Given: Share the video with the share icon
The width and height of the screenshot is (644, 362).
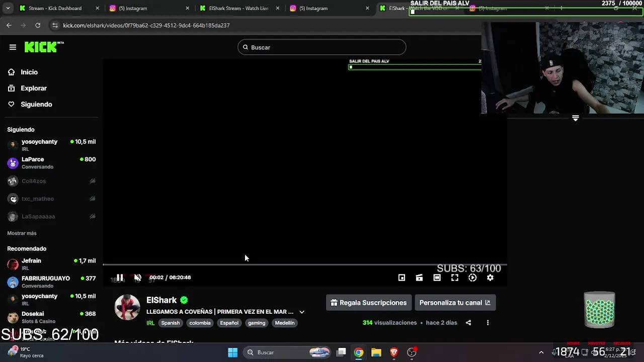Looking at the screenshot, I should coord(468,323).
